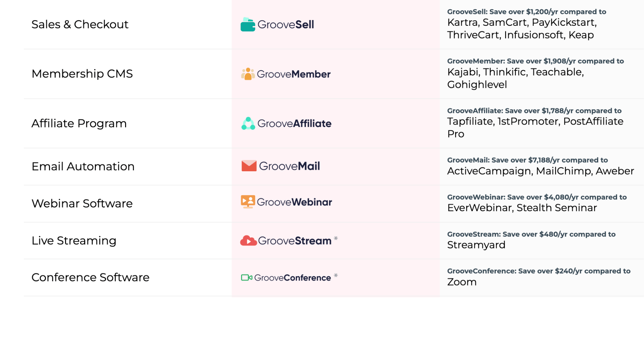Viewport: 644px width, 362px height.
Task: Select the Sales & Checkout row label
Action: [80, 24]
